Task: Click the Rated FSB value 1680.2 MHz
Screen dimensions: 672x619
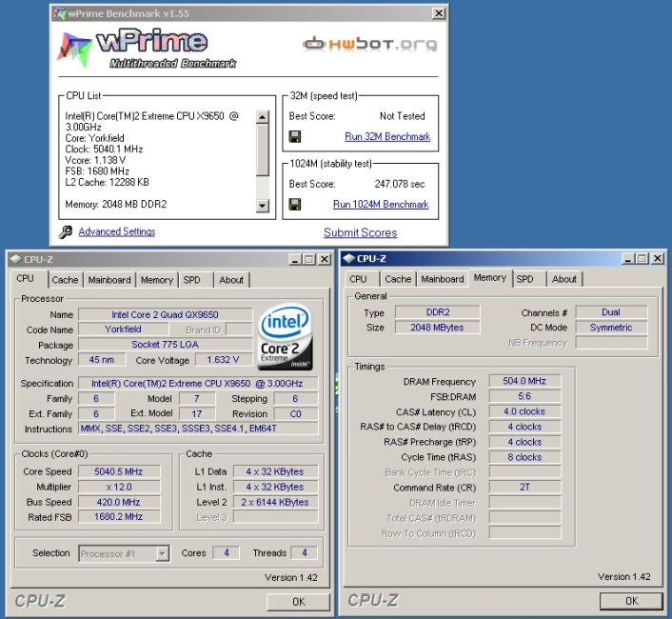Action: coord(119,516)
